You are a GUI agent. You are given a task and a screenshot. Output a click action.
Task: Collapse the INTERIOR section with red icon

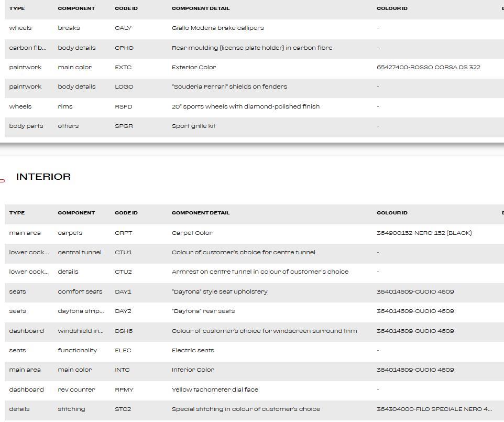click(x=3, y=180)
